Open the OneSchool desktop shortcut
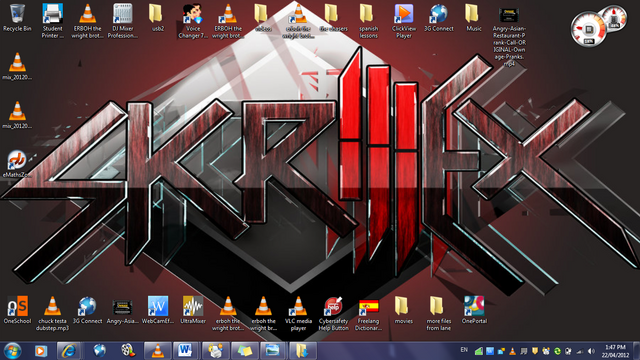This screenshot has height=360, width=640. point(17,310)
